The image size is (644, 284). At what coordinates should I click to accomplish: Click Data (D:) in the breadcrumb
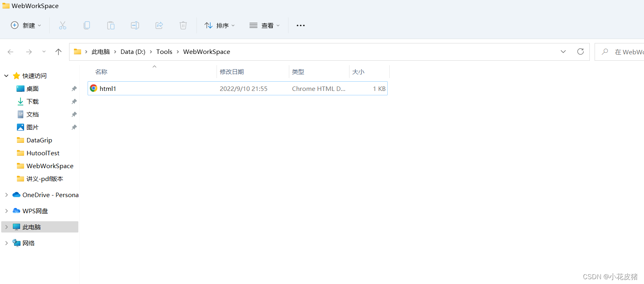tap(133, 52)
